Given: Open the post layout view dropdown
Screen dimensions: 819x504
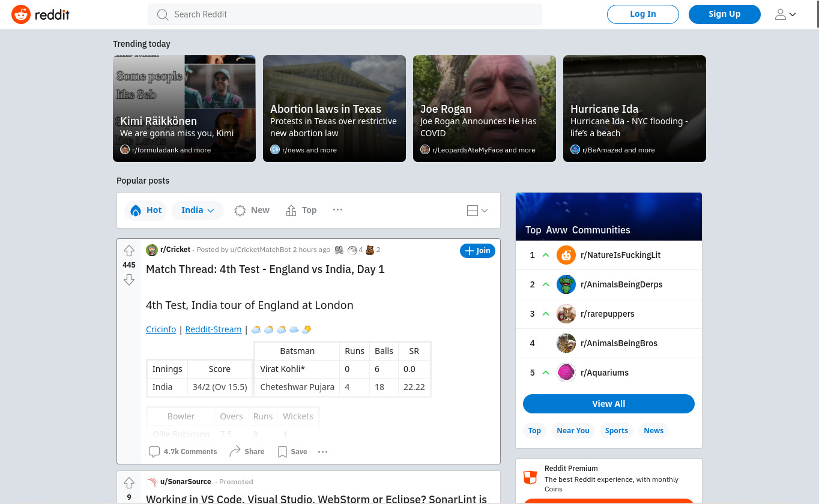Looking at the screenshot, I should click(477, 211).
